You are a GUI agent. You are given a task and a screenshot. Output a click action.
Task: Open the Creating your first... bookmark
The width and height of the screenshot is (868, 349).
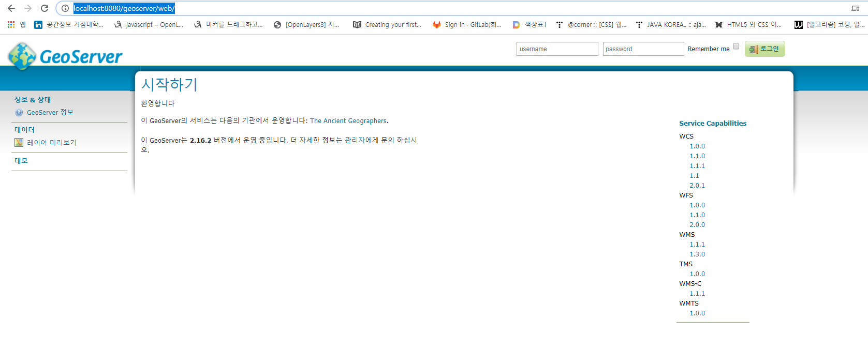(387, 24)
